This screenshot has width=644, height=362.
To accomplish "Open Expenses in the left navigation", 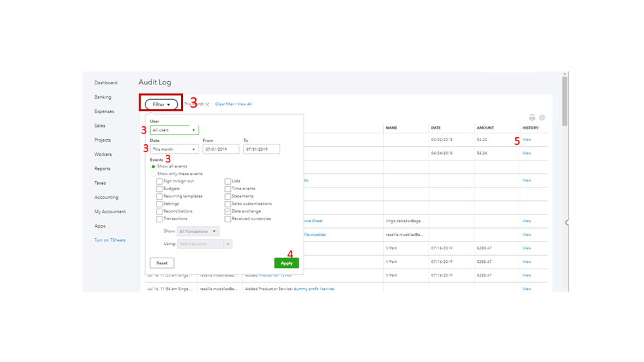I will (104, 111).
